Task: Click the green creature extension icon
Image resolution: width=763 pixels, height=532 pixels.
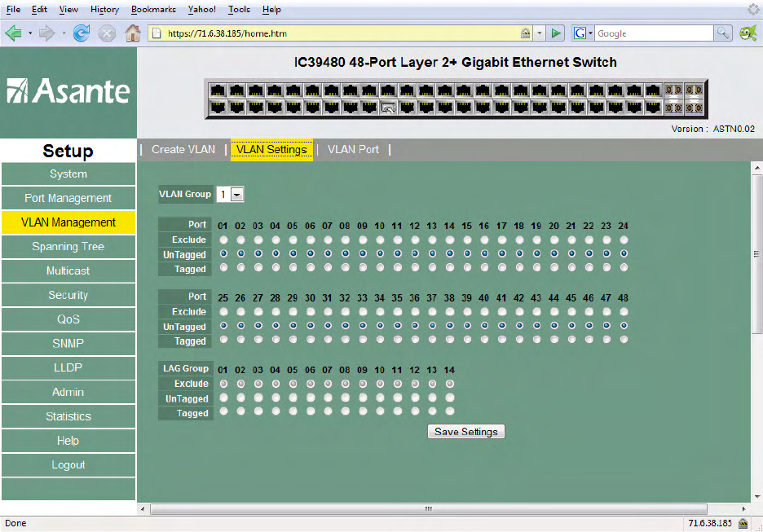Action: (748, 33)
